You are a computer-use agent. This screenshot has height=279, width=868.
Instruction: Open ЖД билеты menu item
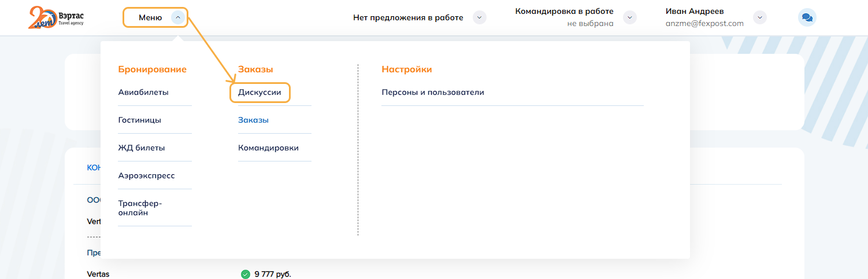pos(142,148)
